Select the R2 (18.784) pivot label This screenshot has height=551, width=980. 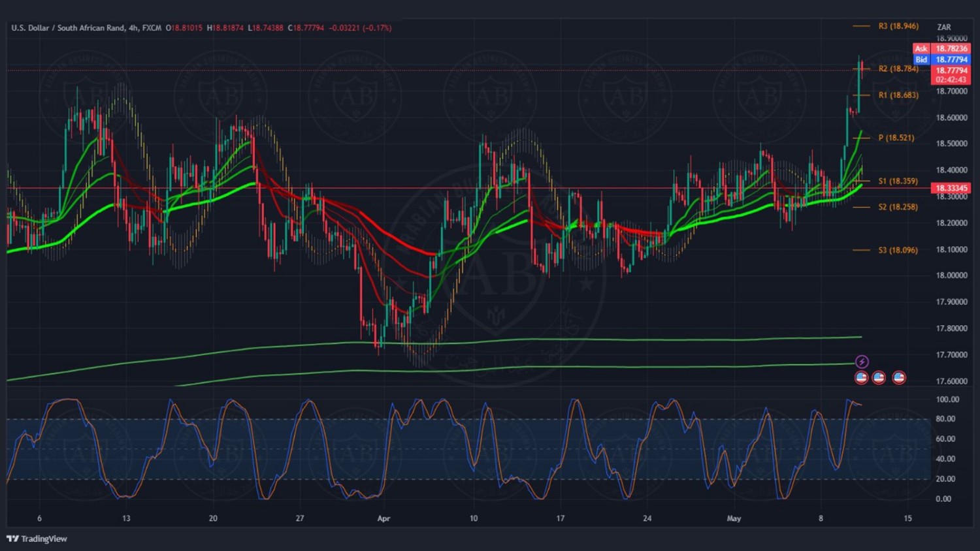click(x=898, y=69)
